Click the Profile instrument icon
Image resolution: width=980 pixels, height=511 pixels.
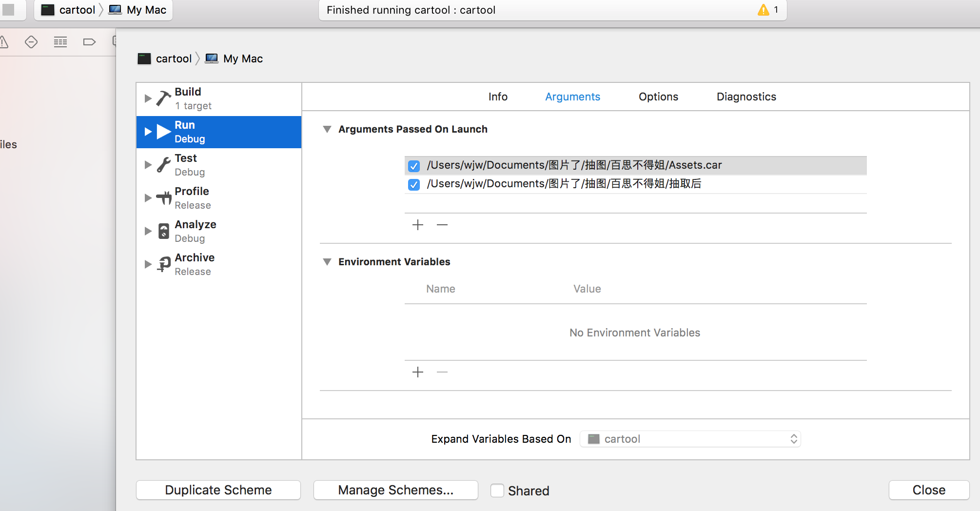click(x=164, y=197)
